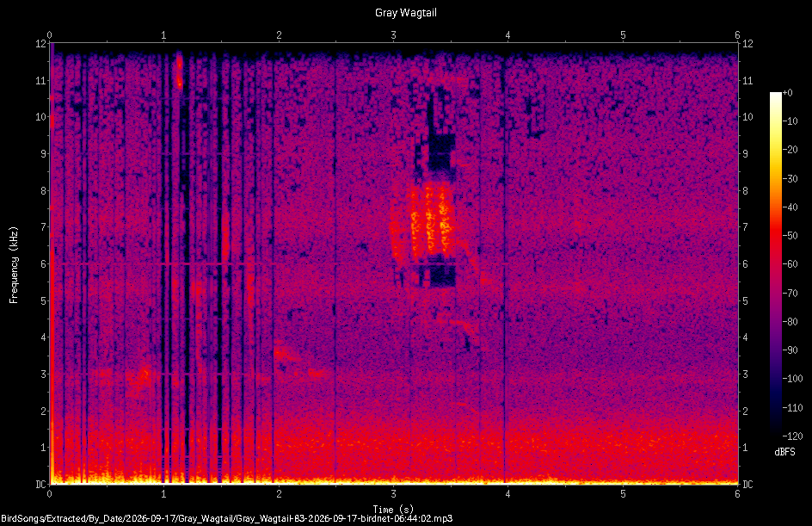Click the '+0' colorbar value
Viewport: 812px width, 526px height.
787,93
